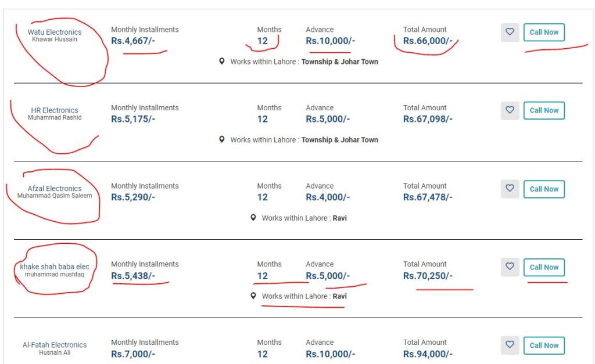Open the Afzal Electronics seller link
The height and width of the screenshot is (364, 595).
point(55,189)
